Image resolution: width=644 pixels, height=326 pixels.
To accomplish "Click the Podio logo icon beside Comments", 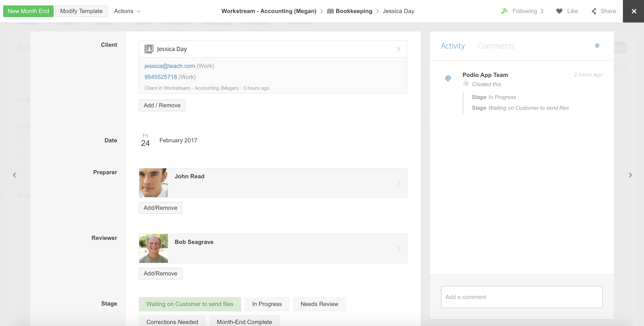I will coord(597,46).
